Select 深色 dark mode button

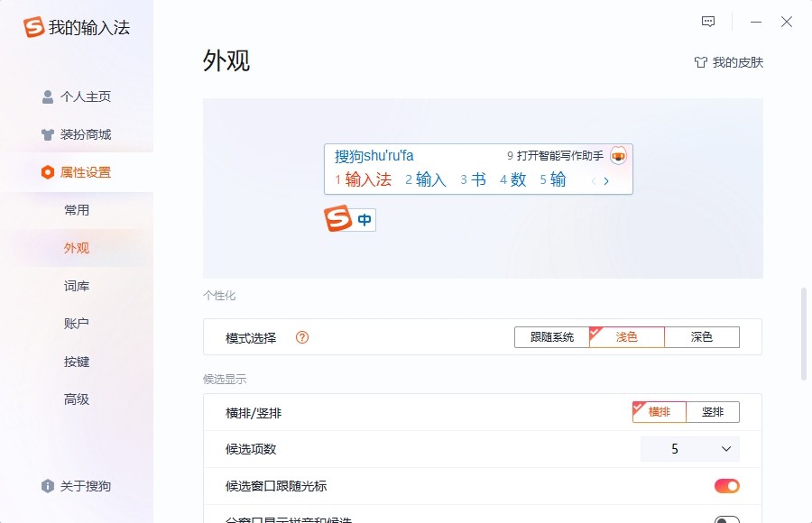click(704, 336)
